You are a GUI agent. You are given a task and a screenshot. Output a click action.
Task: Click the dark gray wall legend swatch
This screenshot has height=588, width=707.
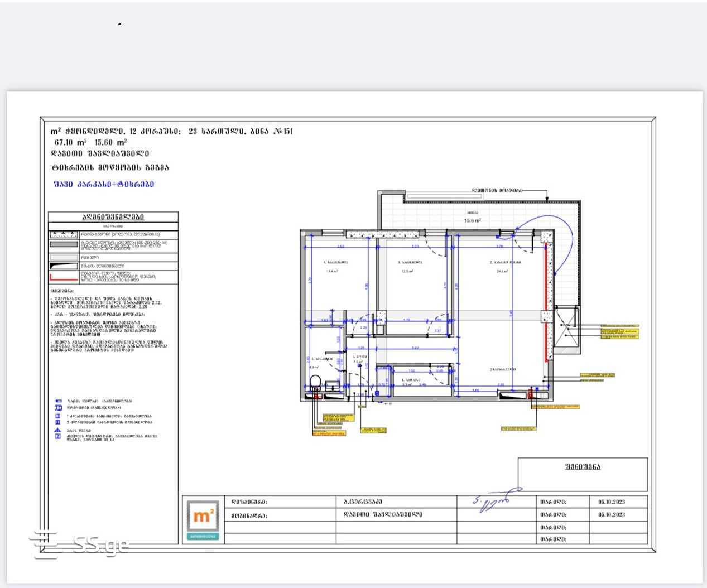click(63, 244)
